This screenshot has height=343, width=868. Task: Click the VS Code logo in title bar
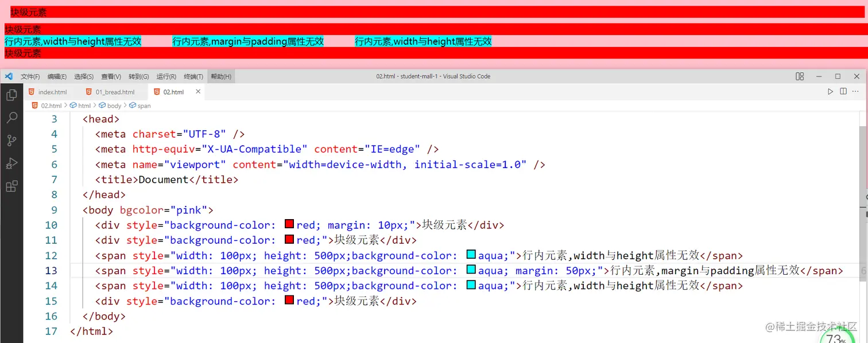tap(9, 76)
